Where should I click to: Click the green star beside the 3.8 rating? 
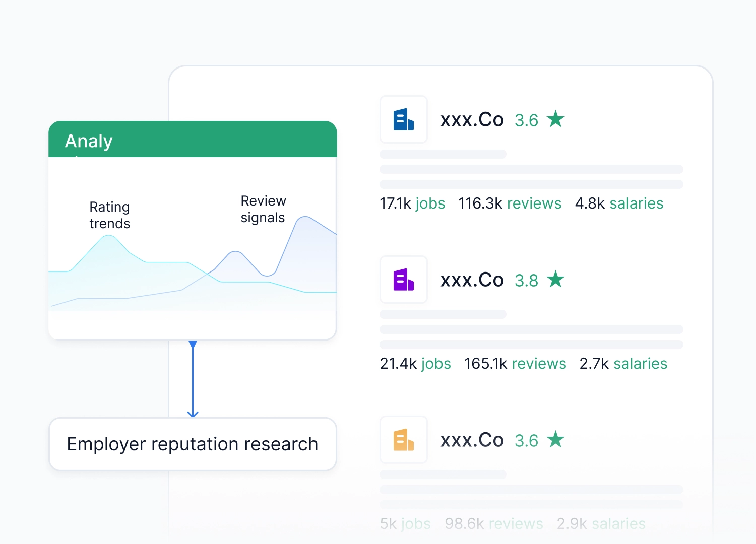point(555,280)
